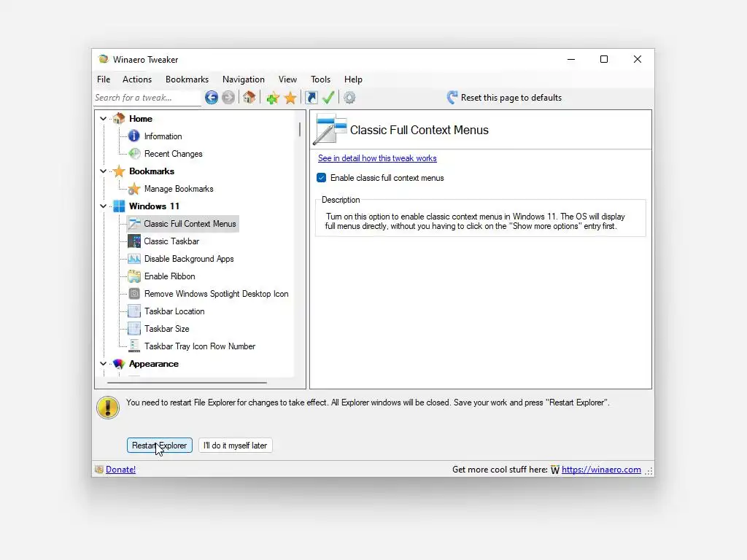This screenshot has width=747, height=560.
Task: Select Classic Full Context Menus tree item
Action: (x=183, y=224)
